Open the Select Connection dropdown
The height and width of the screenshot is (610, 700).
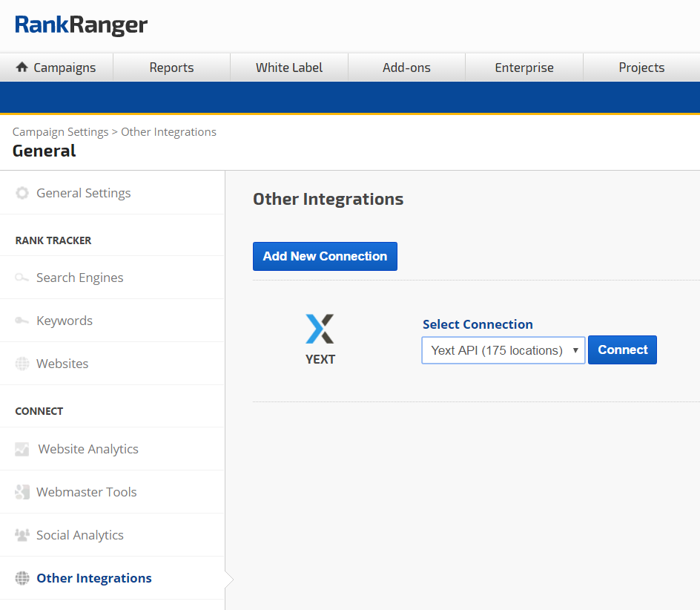click(503, 350)
